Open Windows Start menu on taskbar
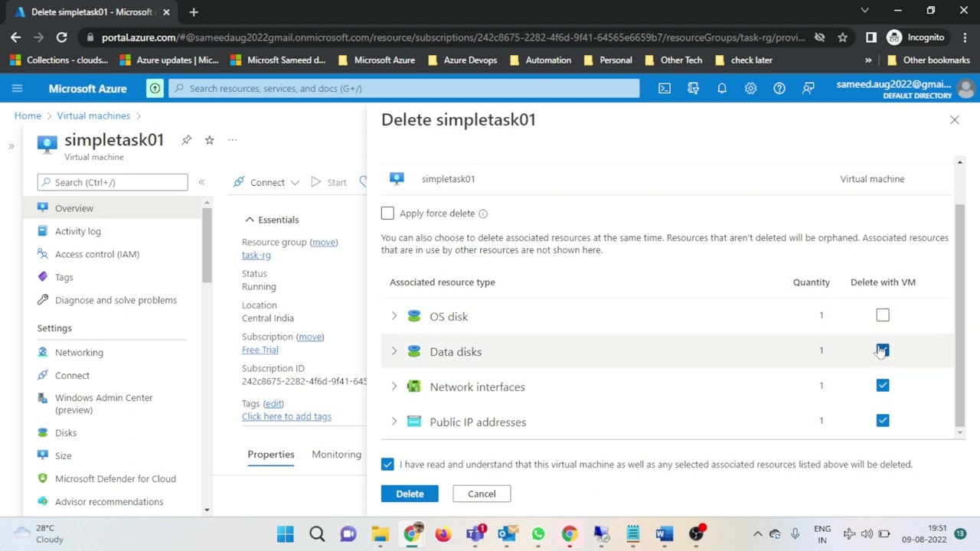 (x=286, y=533)
